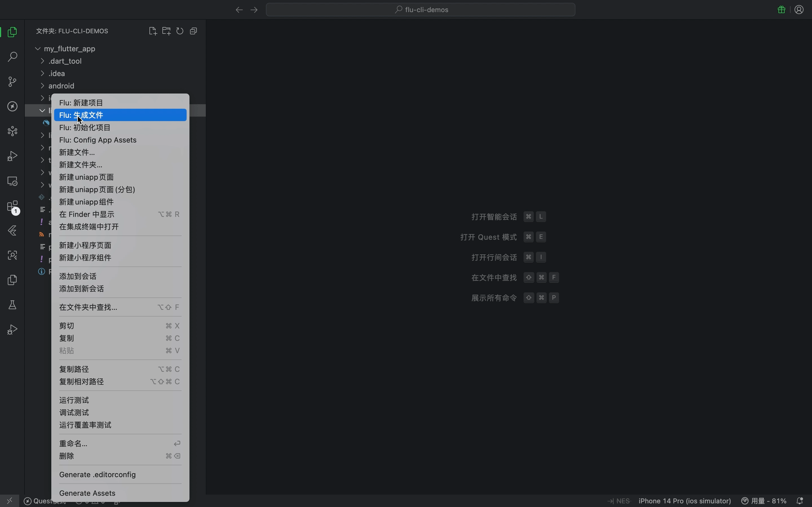This screenshot has width=812, height=507.
Task: Create a new folder in the explorer
Action: (166, 31)
